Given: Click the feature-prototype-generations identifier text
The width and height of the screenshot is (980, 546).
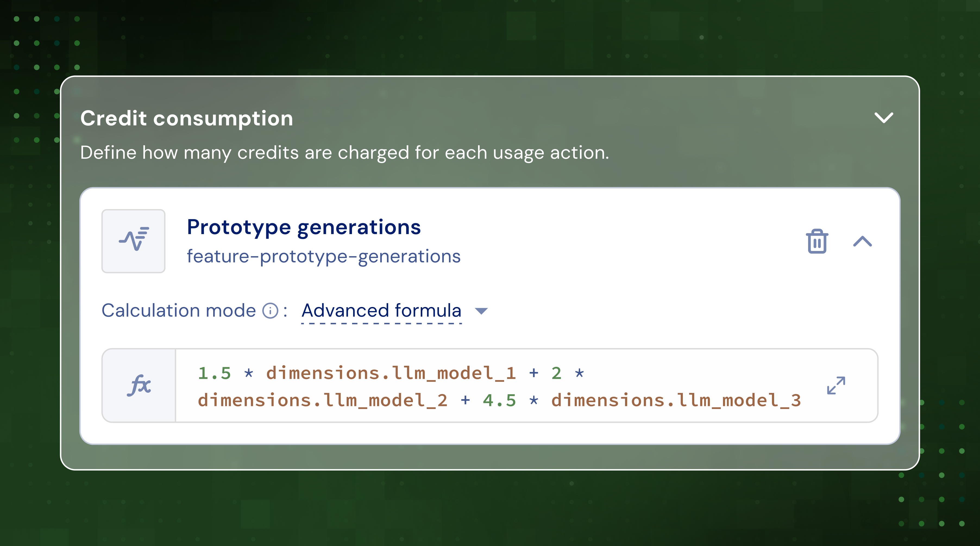Looking at the screenshot, I should tap(323, 256).
